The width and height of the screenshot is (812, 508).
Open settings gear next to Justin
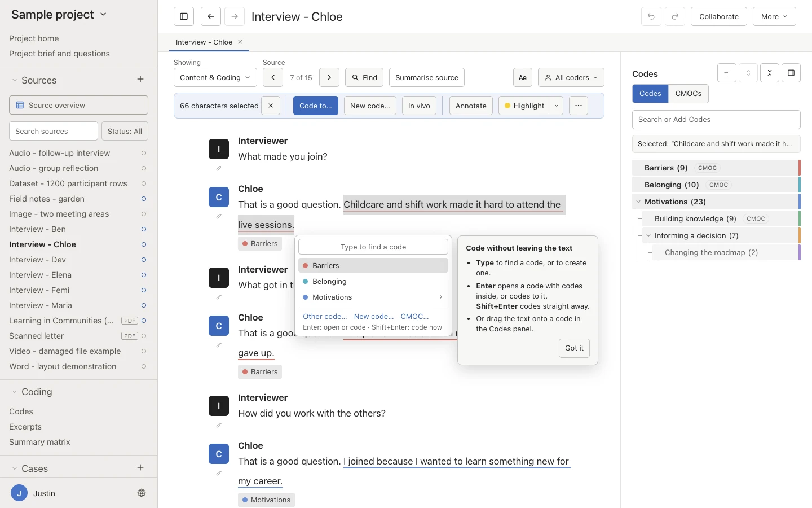pos(142,493)
